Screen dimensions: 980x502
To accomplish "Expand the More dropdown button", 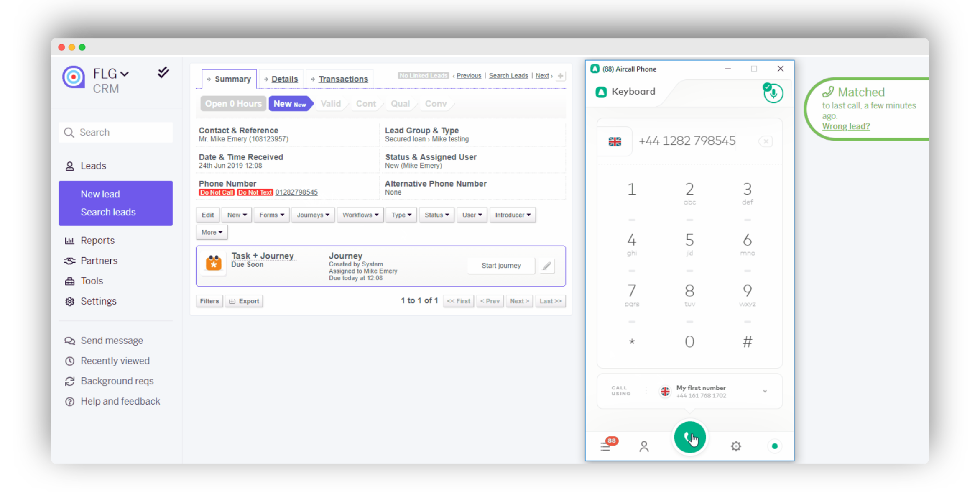I will pyautogui.click(x=212, y=232).
